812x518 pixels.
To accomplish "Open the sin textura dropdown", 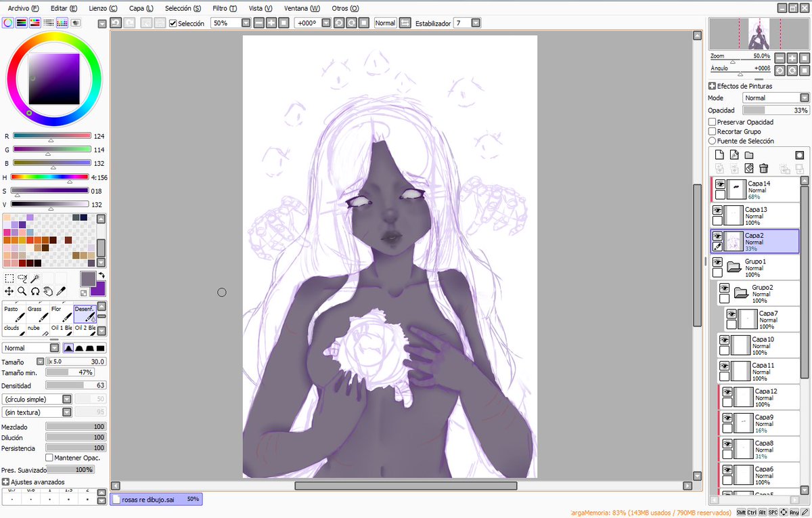I will (x=67, y=412).
